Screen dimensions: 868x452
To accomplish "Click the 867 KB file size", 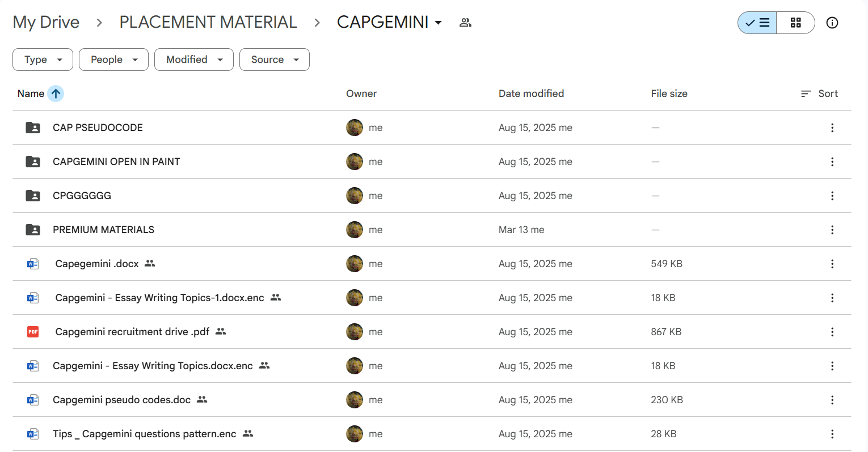I will click(666, 332).
